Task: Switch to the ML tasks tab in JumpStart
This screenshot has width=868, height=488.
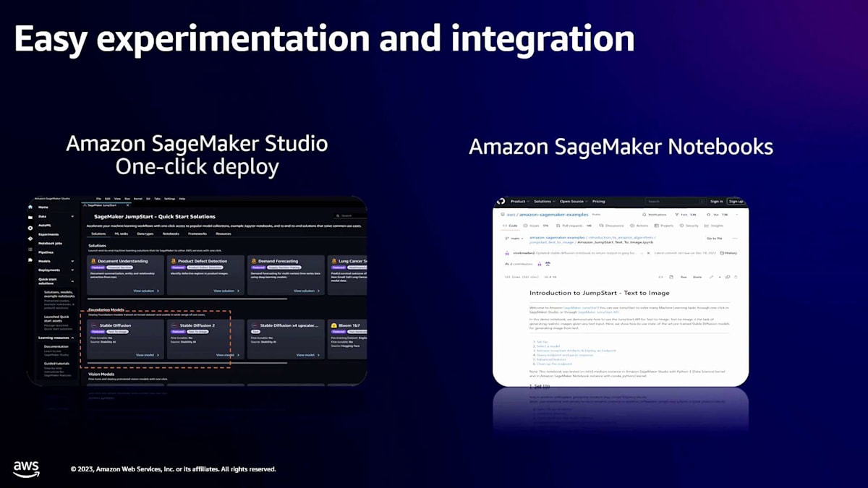Action: pos(121,234)
